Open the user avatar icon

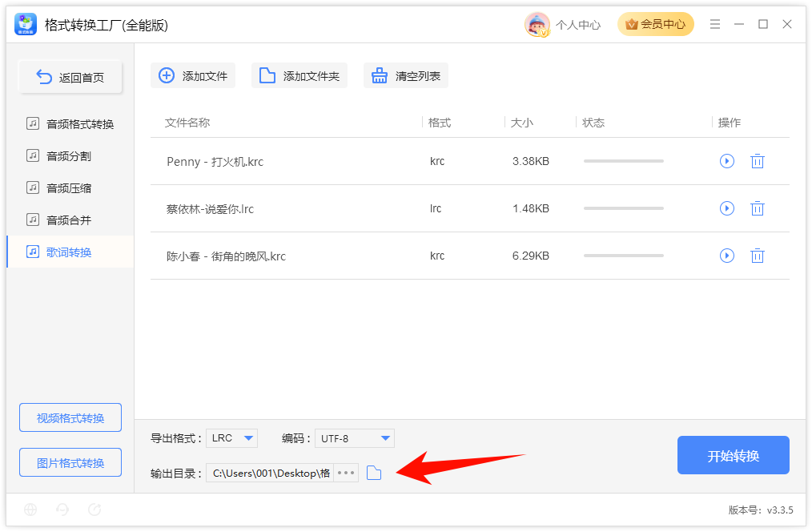click(x=537, y=24)
